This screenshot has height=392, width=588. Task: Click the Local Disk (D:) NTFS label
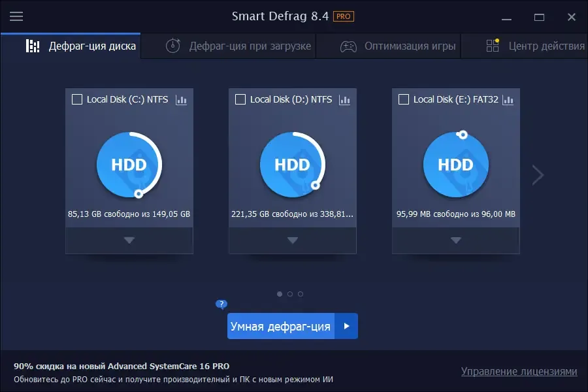[291, 99]
